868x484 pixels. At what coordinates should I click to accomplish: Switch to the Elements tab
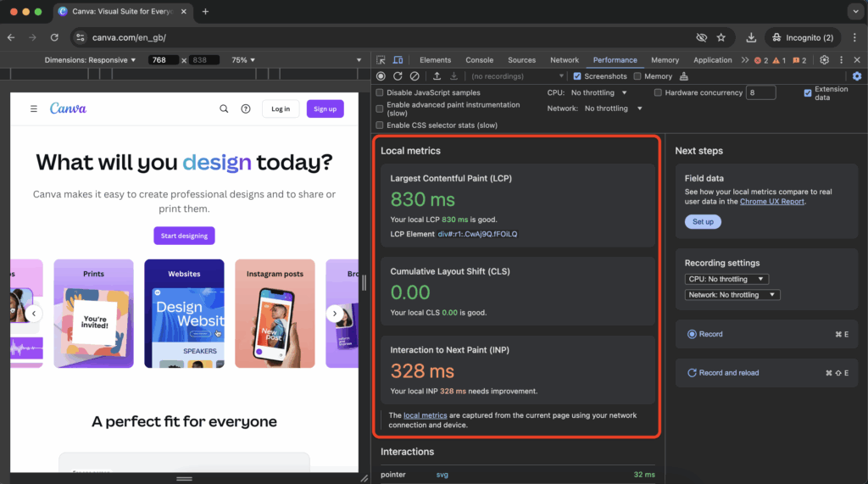pyautogui.click(x=435, y=60)
